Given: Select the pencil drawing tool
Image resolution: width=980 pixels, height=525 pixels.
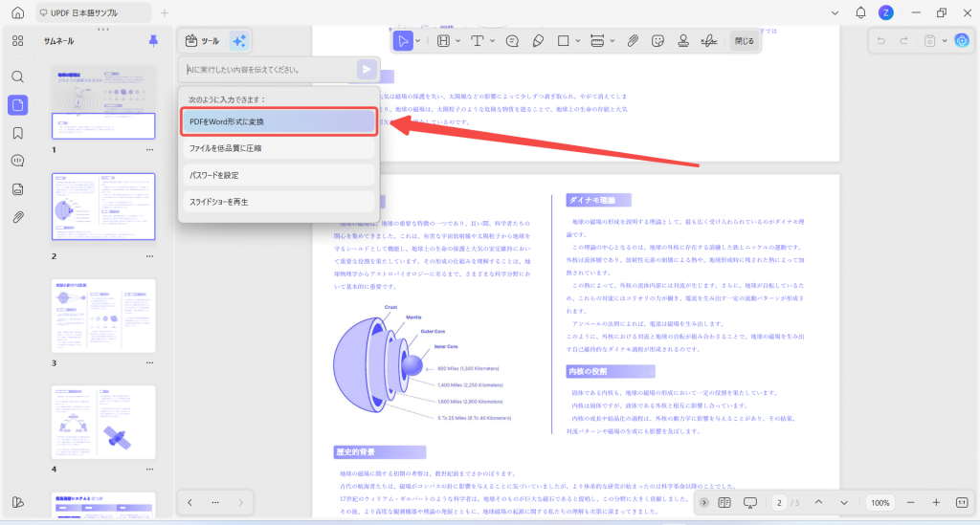Looking at the screenshot, I should click(x=538, y=41).
